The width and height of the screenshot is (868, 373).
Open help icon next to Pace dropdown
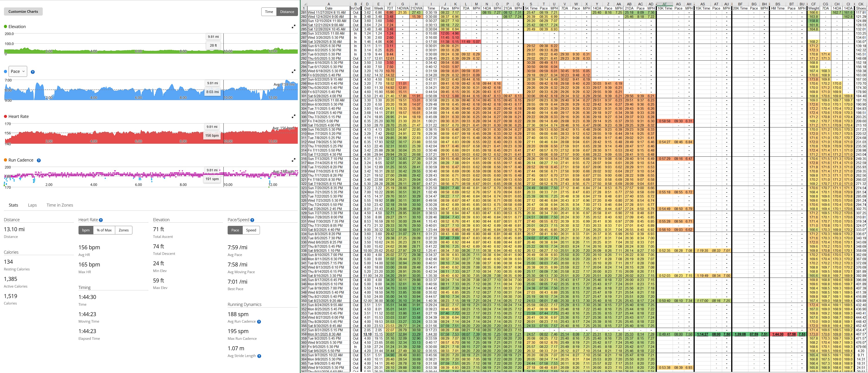(33, 72)
